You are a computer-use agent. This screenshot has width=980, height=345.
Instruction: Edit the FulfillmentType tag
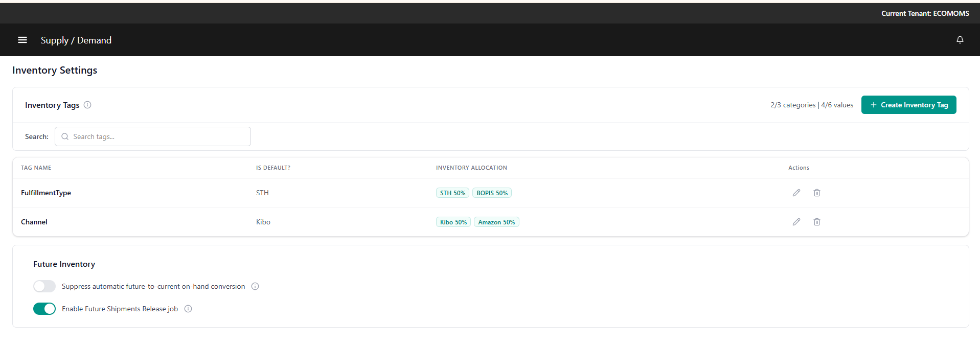[x=796, y=193]
